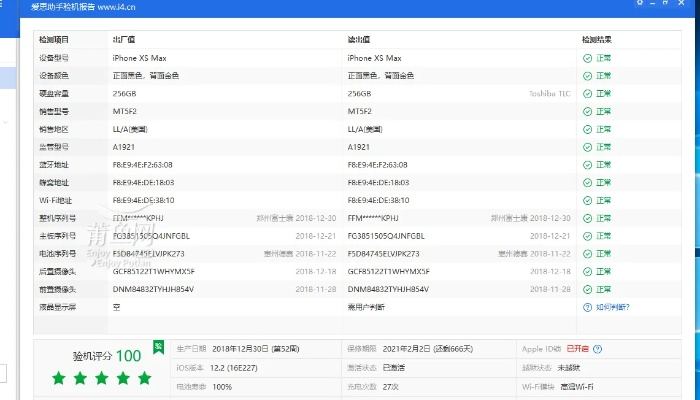Click the 需用户判断 value in 液晶显示屏 row

[366, 307]
